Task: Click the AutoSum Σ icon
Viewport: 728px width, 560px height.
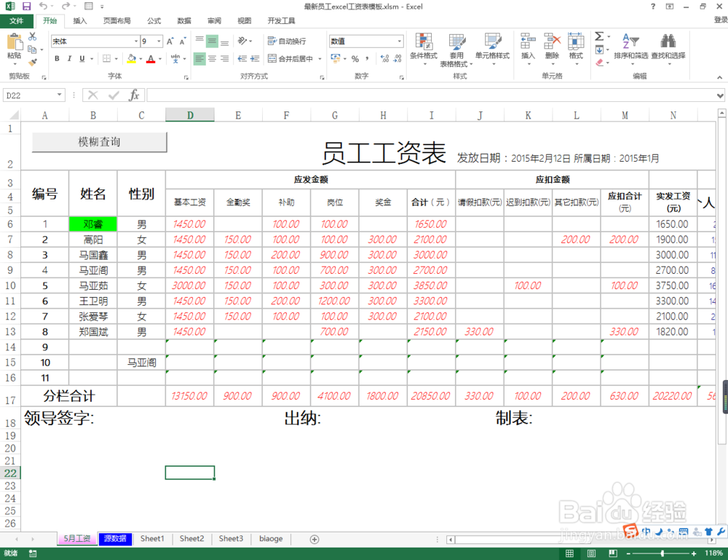Action: click(x=598, y=35)
